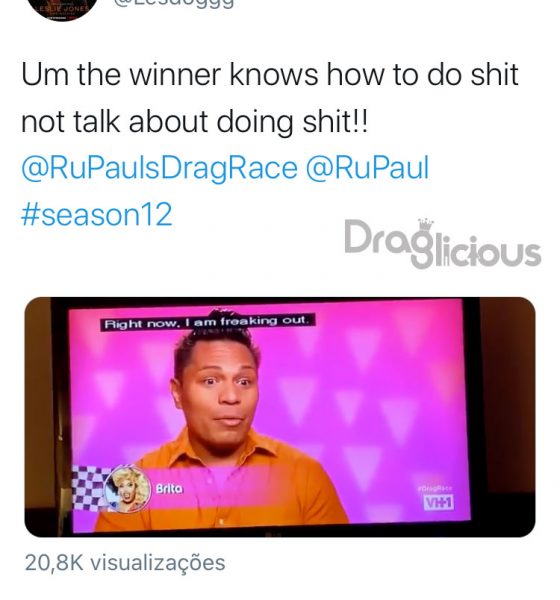Open the tweet author's profile avatar
Viewport: 560px width, 600px height.
coord(62,8)
